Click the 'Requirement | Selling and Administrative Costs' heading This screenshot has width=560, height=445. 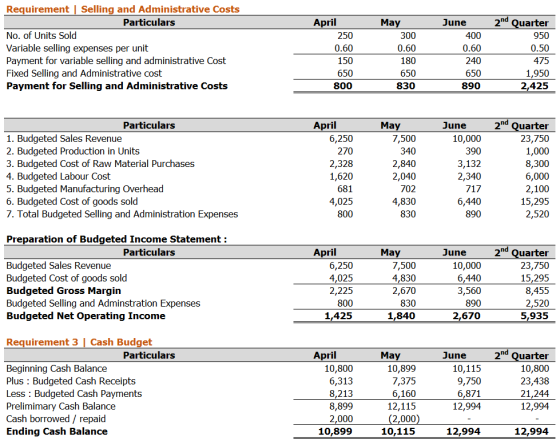click(123, 9)
